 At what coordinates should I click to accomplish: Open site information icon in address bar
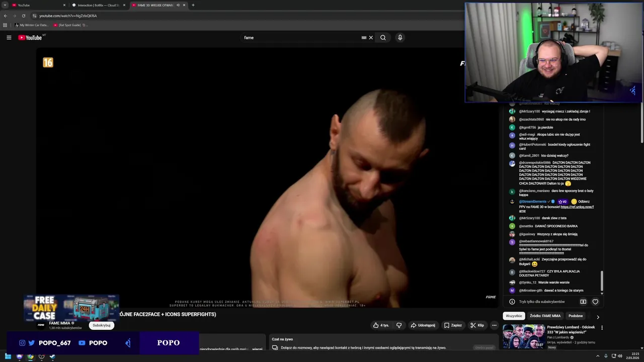click(34, 16)
